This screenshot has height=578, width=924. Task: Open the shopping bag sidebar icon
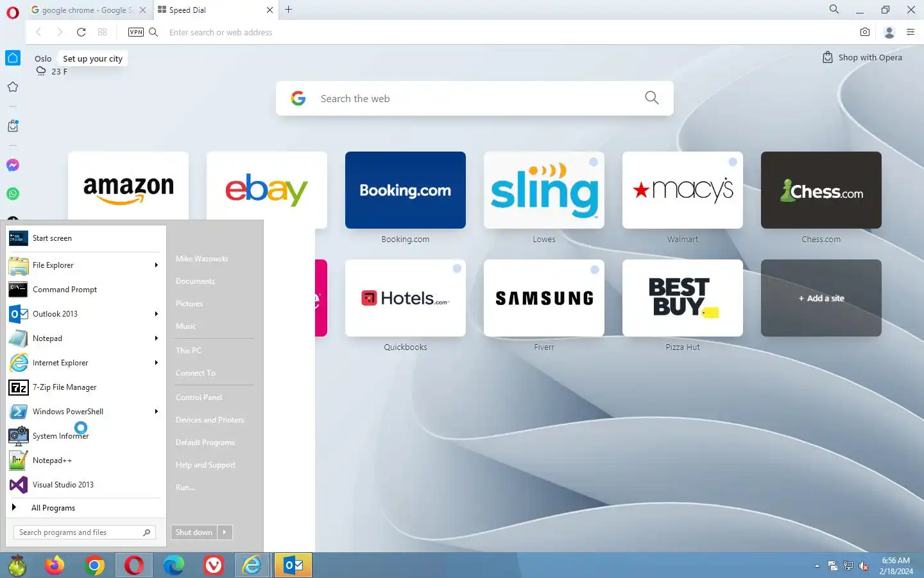[13, 126]
